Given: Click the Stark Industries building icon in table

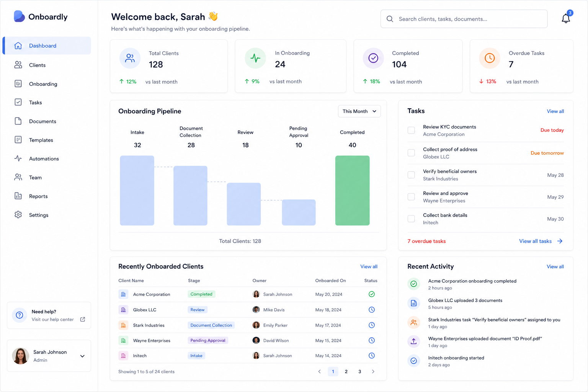Looking at the screenshot, I should pyautogui.click(x=123, y=325).
